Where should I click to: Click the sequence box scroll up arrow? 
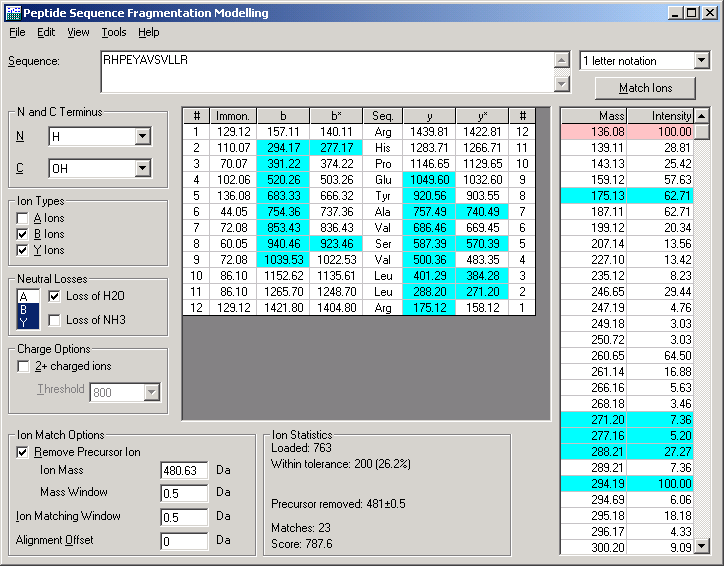[x=561, y=60]
